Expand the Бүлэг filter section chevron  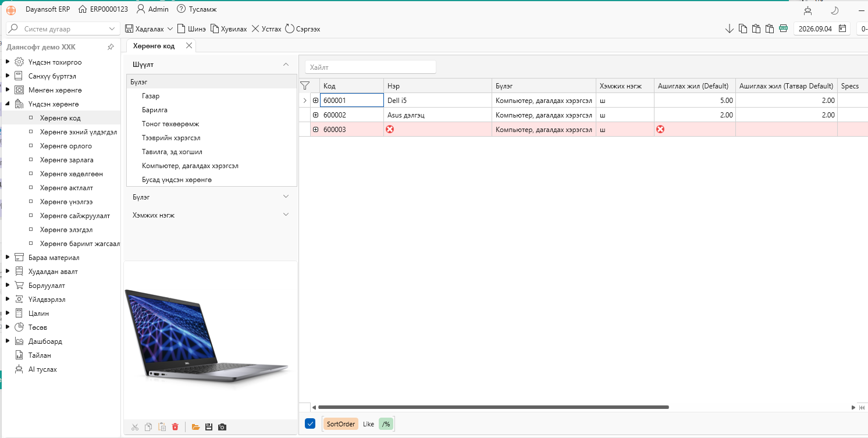pos(286,197)
